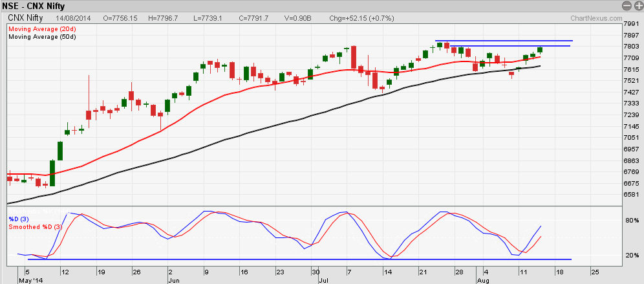Click the 80% stochastic axis label
Image resolution: width=644 pixels, height=284 pixels.
(x=632, y=221)
